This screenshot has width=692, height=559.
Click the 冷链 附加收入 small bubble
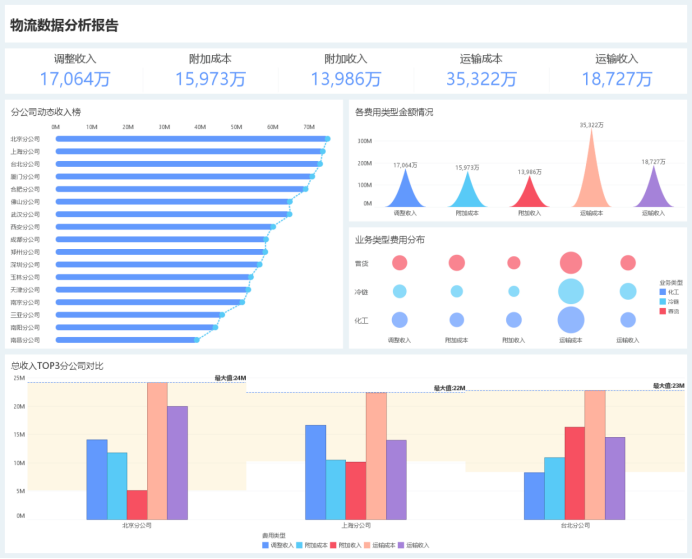coord(514,292)
